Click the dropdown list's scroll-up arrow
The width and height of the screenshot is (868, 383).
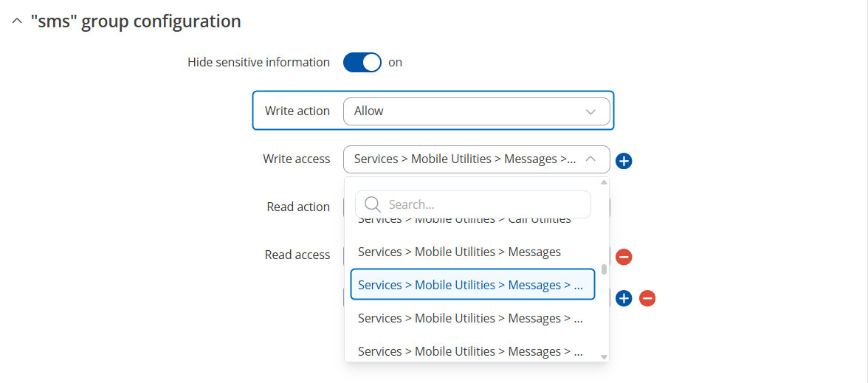point(604,182)
